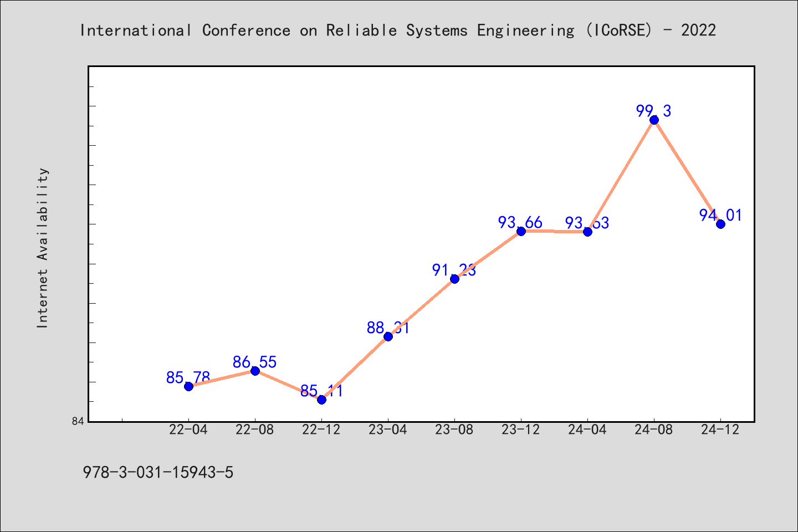The height and width of the screenshot is (532, 798).
Task: Click the 84 y-axis origin label
Action: pyautogui.click(x=78, y=422)
